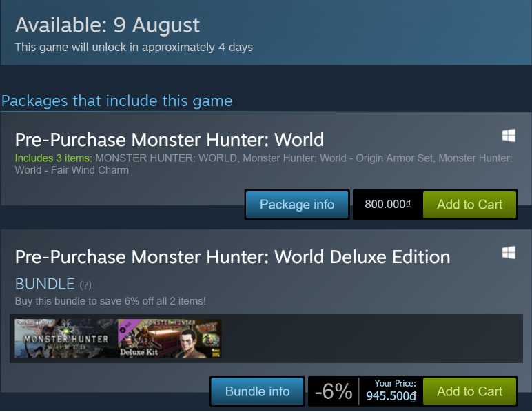Viewport: 532px width, 412px height.
Task: Click the -6% discount badge
Action: [334, 391]
